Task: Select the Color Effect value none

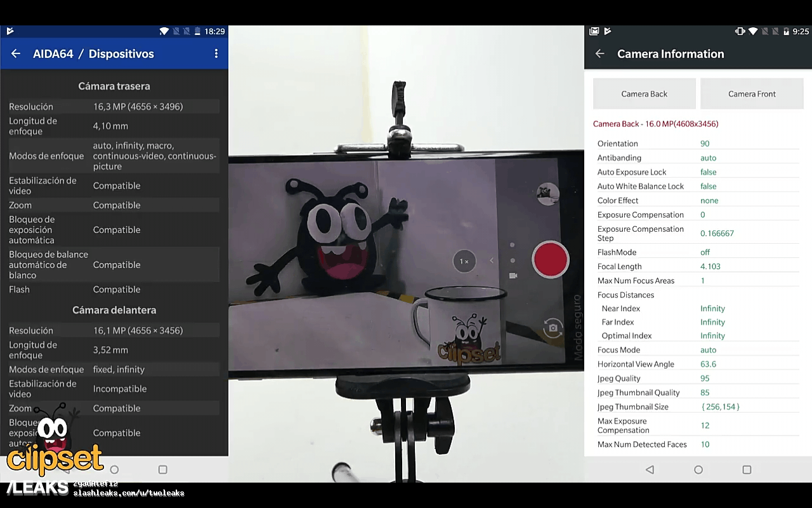Action: [x=709, y=201]
